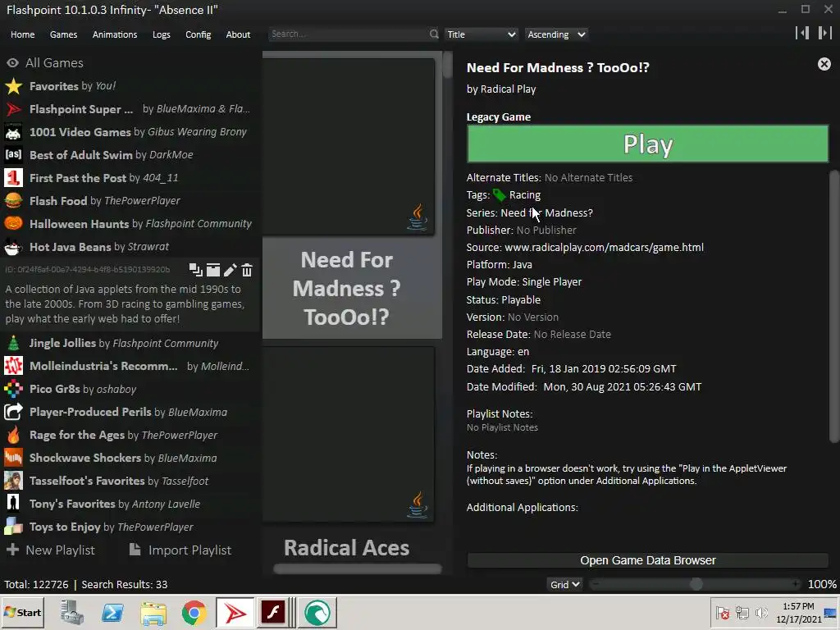Select Player-Produced Perils icon
Image resolution: width=840 pixels, height=630 pixels.
pyautogui.click(x=13, y=412)
